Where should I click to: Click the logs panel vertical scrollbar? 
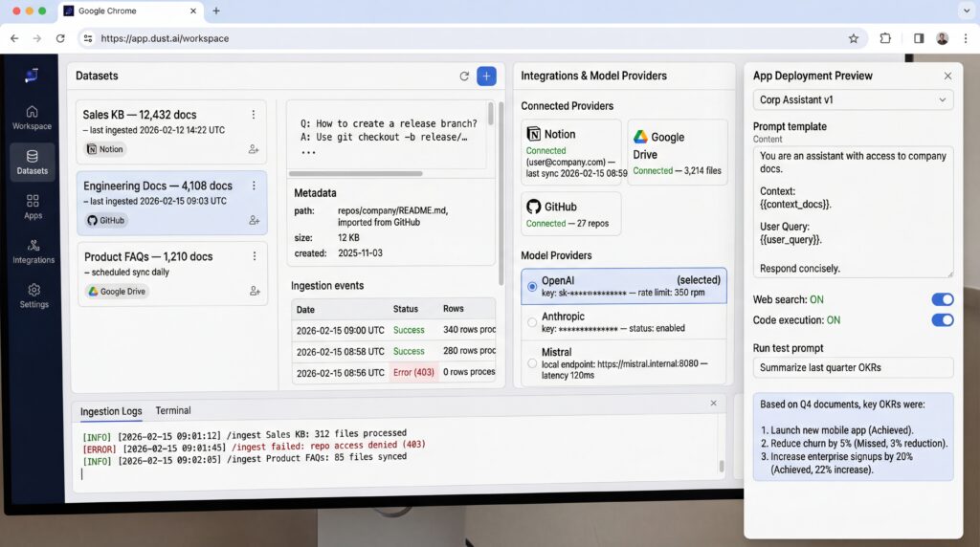722,466
